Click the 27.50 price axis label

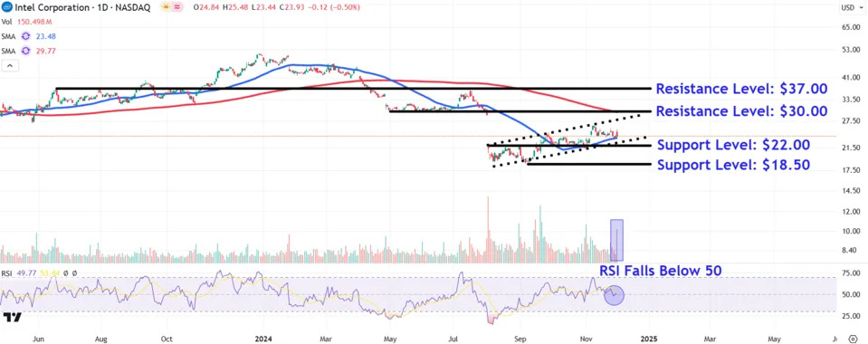pyautogui.click(x=850, y=120)
